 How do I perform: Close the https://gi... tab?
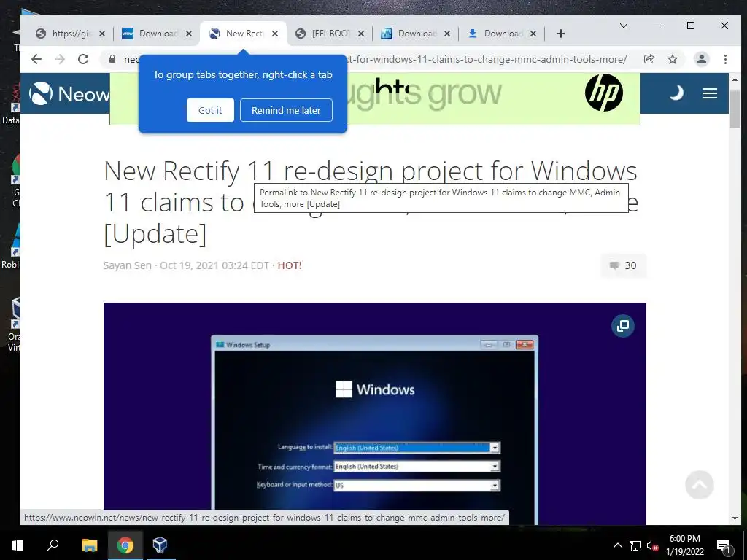coord(102,34)
